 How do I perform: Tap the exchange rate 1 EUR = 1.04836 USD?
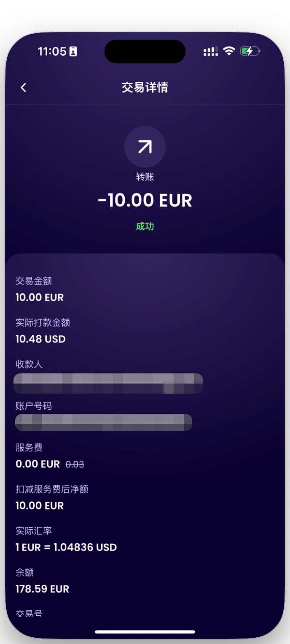(66, 547)
